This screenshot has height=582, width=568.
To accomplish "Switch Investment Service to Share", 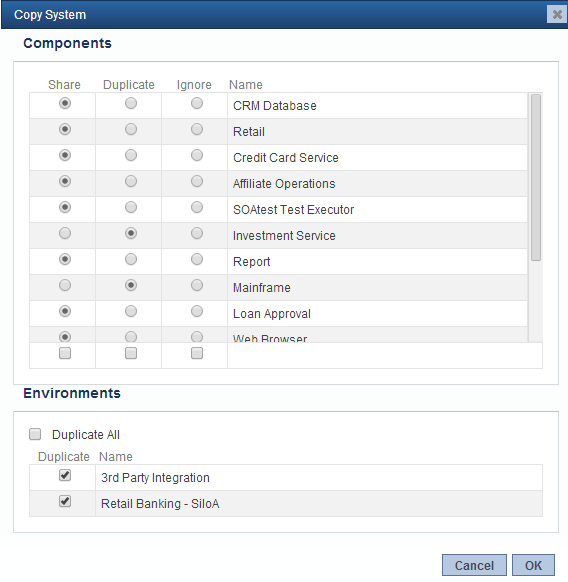I will 65,233.
